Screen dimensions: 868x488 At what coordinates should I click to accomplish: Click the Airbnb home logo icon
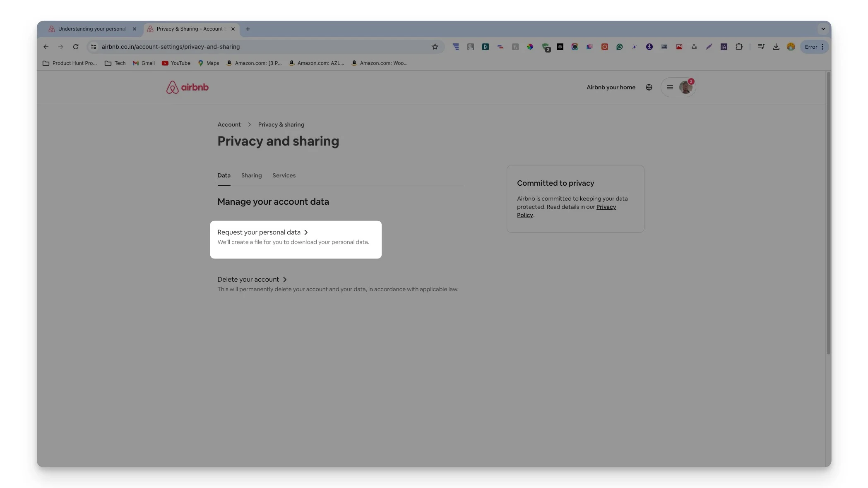188,87
